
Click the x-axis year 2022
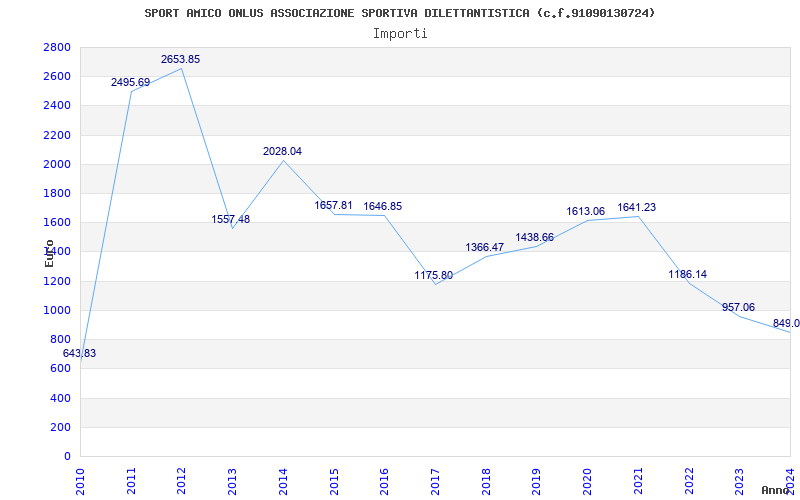coord(689,482)
